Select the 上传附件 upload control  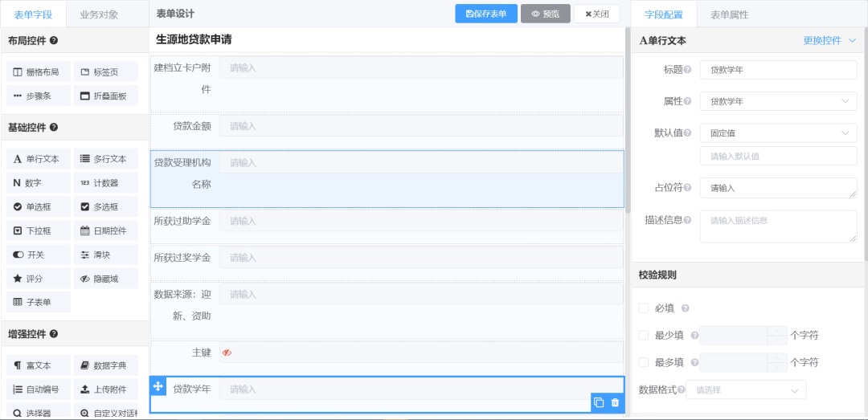pyautogui.click(x=104, y=389)
